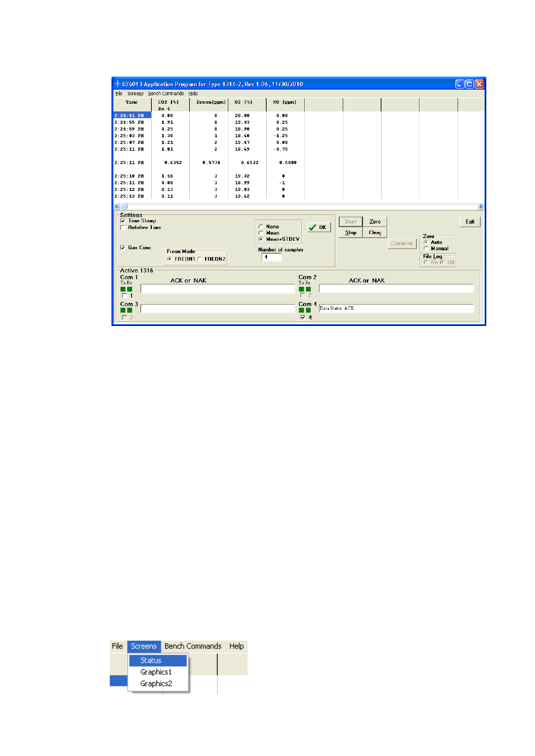The width and height of the screenshot is (535, 756).
Task: Click the Com 4 field showing Data Status ACK
Action: 396,309
